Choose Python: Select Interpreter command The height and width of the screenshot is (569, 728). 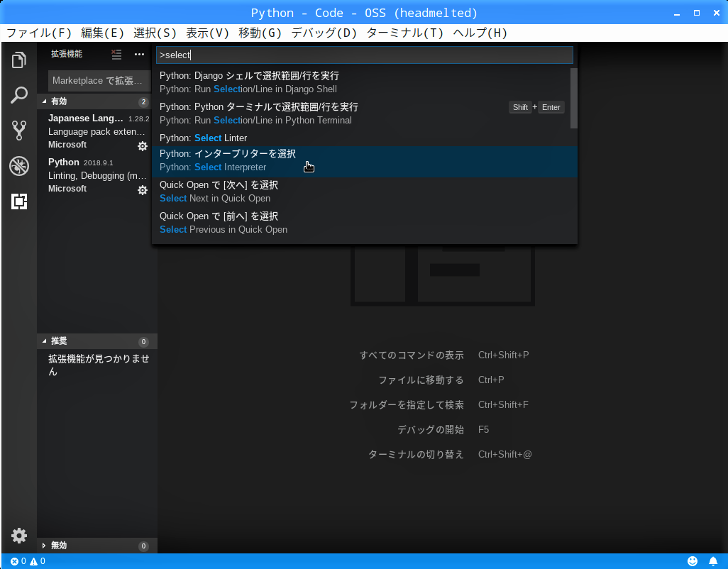click(x=365, y=160)
